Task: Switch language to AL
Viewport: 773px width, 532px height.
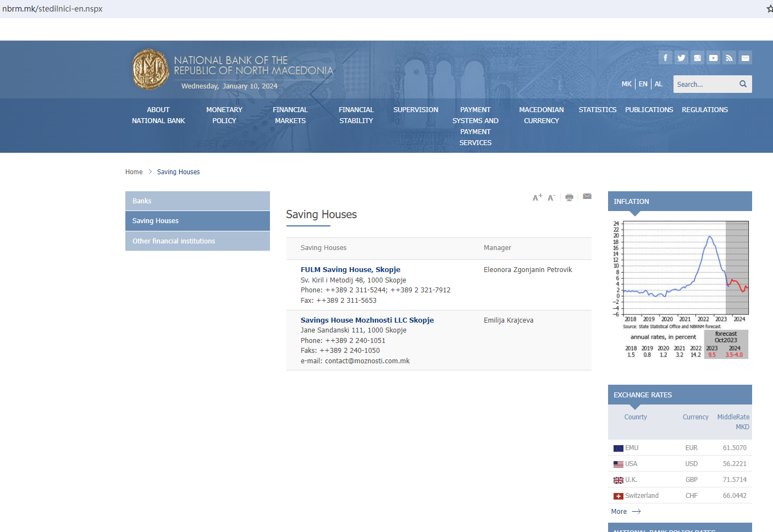Action: tap(659, 84)
